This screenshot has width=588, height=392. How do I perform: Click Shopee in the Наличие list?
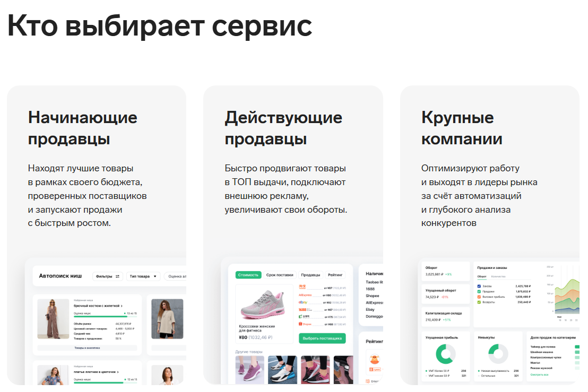tap(373, 296)
